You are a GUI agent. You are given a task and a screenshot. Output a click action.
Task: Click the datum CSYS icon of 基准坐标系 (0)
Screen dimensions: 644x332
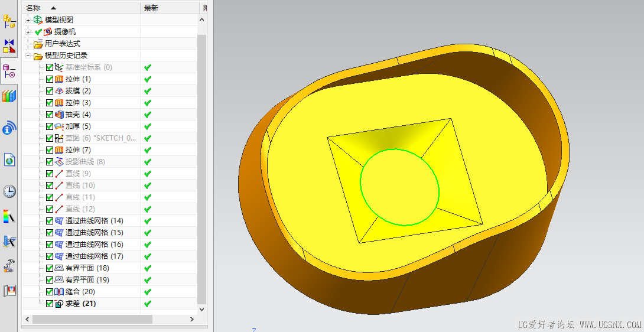tap(59, 67)
